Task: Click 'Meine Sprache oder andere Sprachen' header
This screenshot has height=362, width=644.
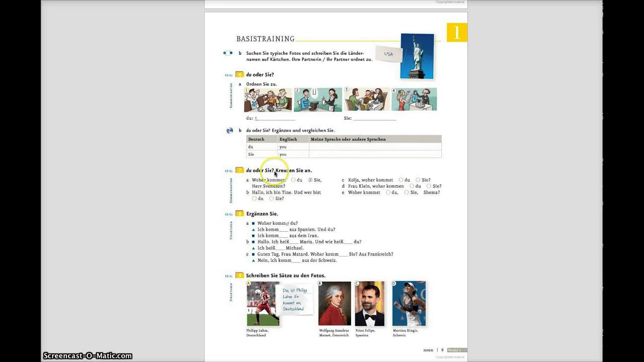Action: [x=375, y=139]
